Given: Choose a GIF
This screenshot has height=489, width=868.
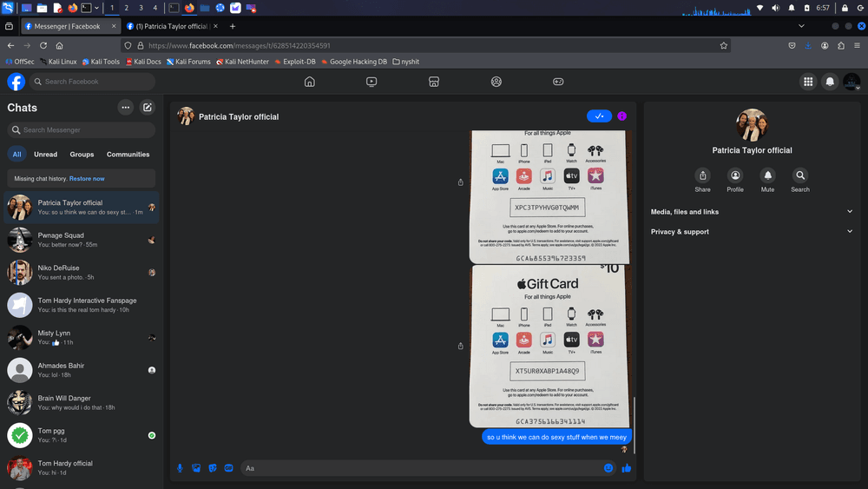Looking at the screenshot, I should tap(228, 468).
